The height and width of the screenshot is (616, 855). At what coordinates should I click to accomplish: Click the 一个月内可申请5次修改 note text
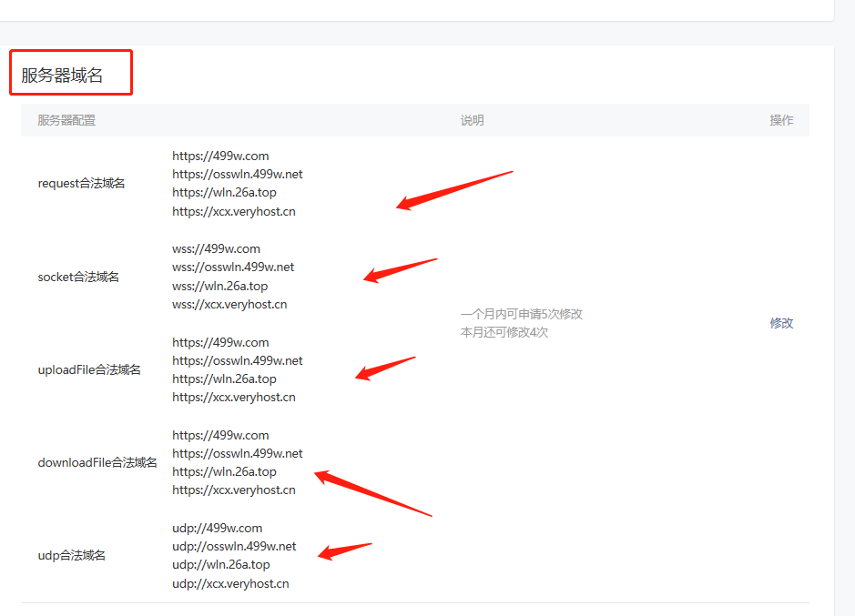[521, 314]
